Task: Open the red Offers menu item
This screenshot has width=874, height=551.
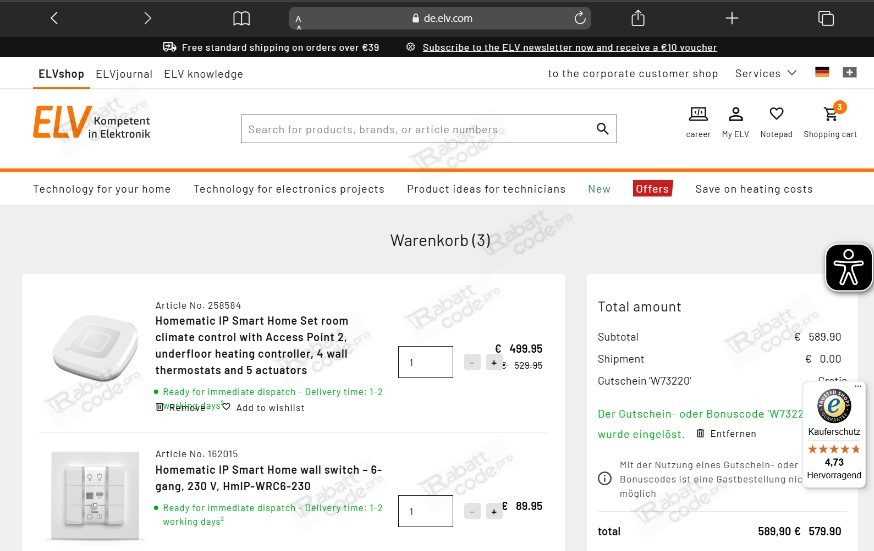Action: click(653, 189)
